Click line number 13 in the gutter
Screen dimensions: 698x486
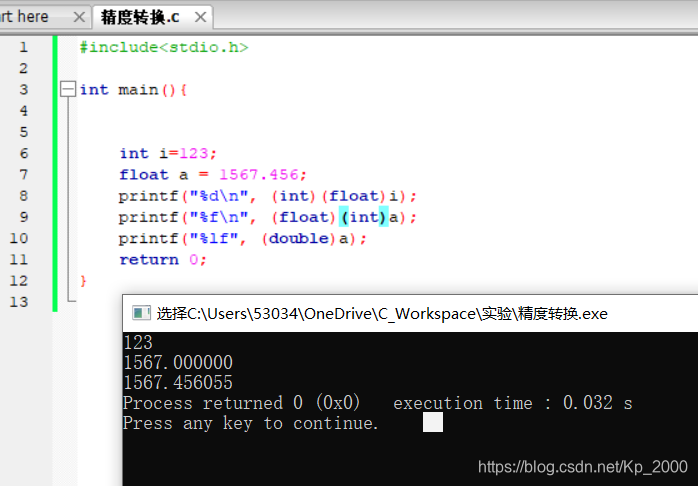click(x=19, y=302)
